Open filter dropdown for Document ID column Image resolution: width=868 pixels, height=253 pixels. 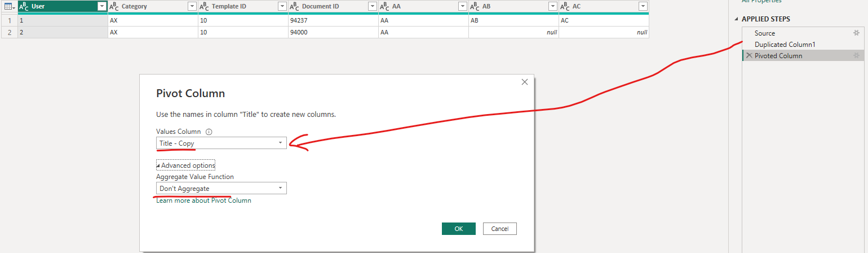[x=372, y=6]
